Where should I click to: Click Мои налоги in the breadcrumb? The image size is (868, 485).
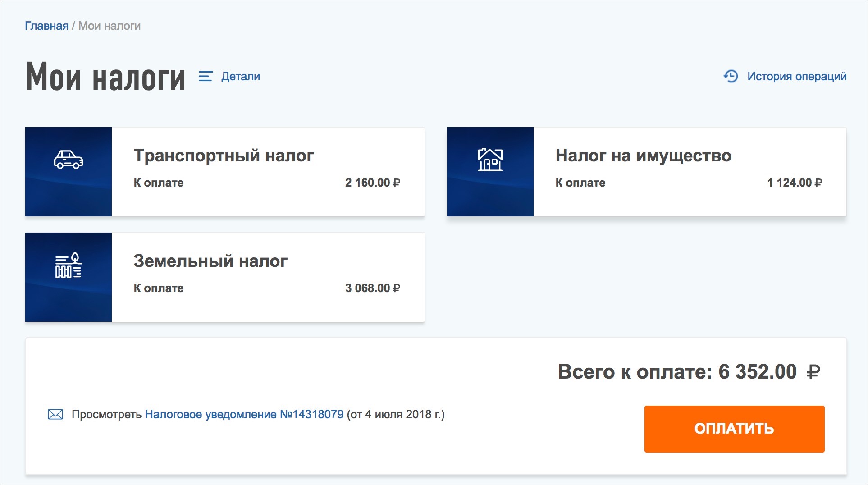[110, 26]
